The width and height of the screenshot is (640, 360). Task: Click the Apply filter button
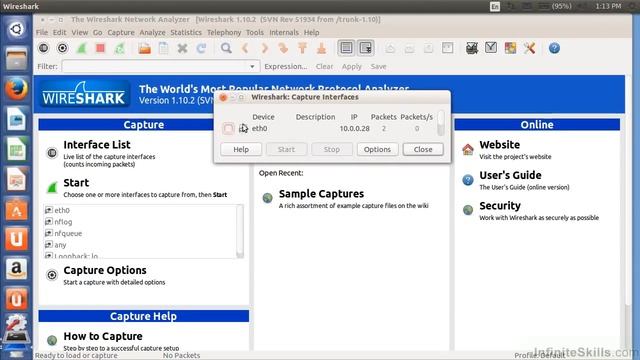351,67
